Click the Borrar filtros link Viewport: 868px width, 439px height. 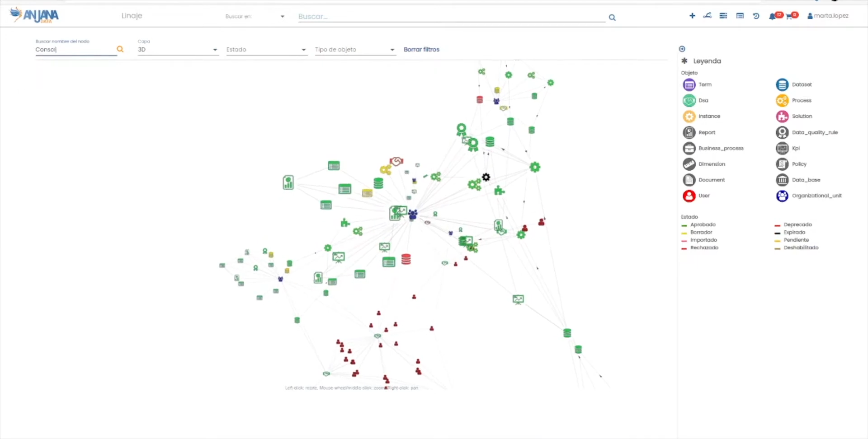coord(421,50)
